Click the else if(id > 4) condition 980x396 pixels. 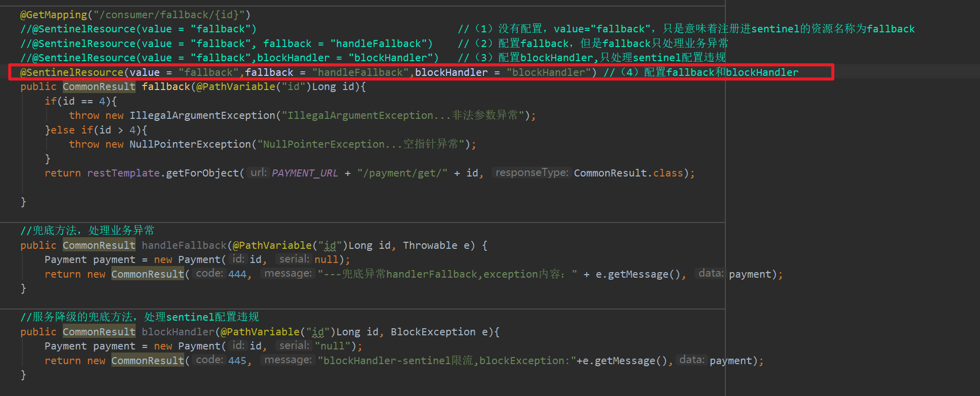[99, 130]
